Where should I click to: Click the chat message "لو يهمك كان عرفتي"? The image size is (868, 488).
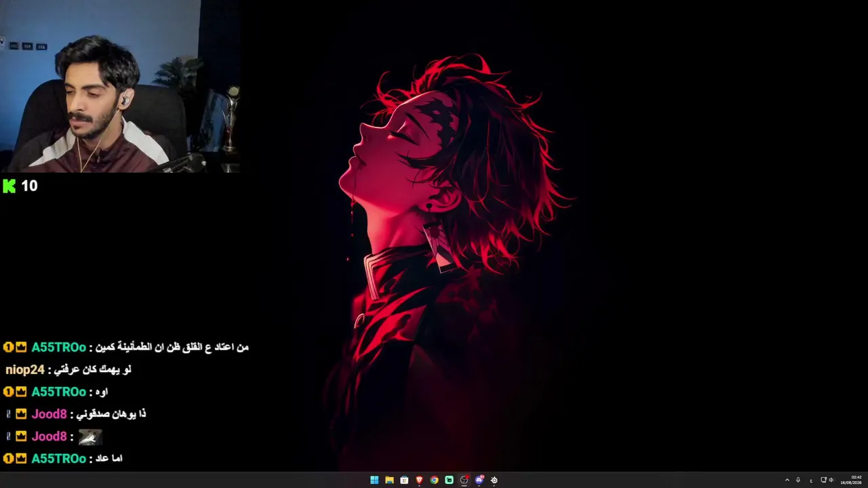coord(93,369)
